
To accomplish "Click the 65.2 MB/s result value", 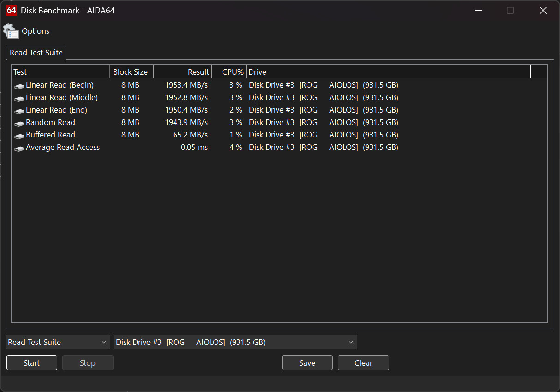I will [x=190, y=135].
